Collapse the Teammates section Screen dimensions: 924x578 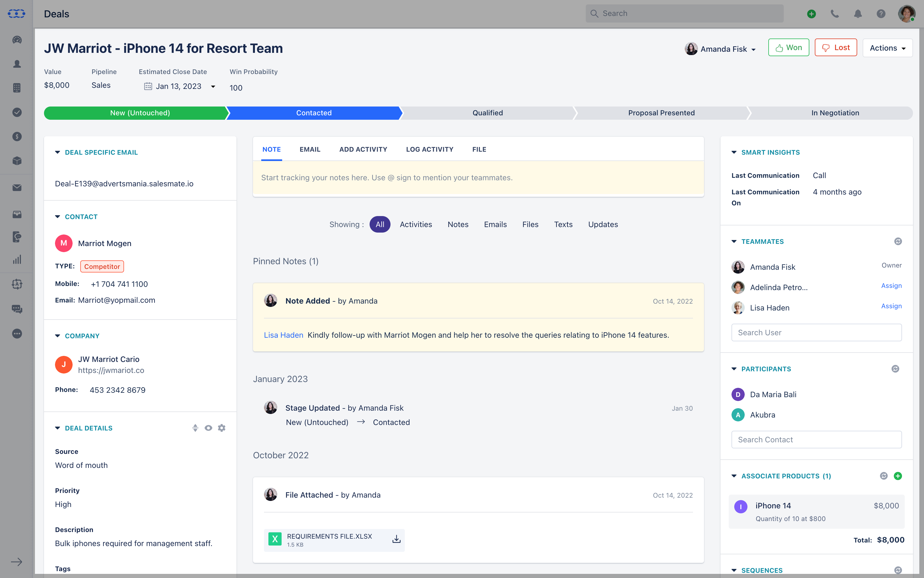point(734,242)
